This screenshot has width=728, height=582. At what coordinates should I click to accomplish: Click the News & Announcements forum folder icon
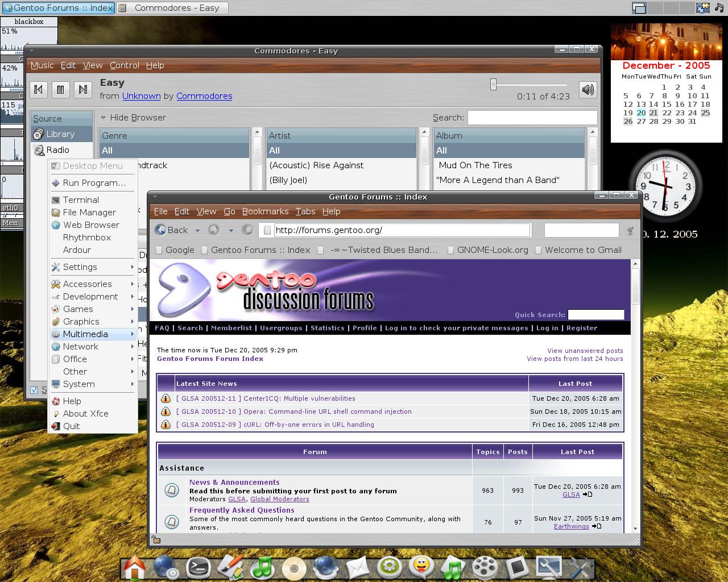171,490
